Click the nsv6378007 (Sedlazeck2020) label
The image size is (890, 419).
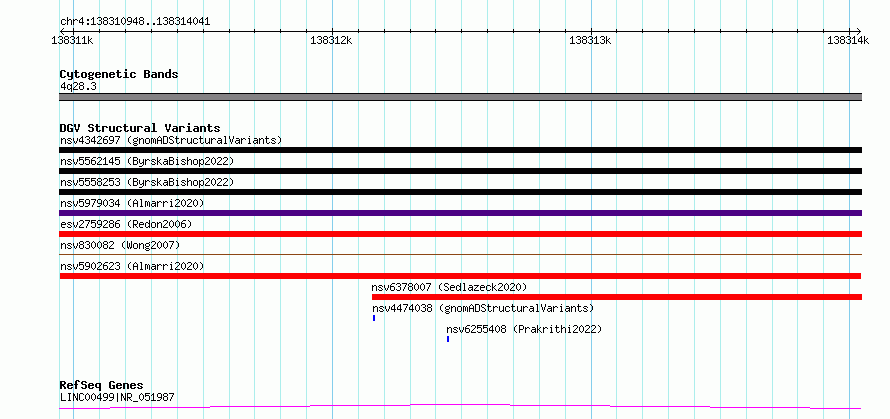[449, 287]
